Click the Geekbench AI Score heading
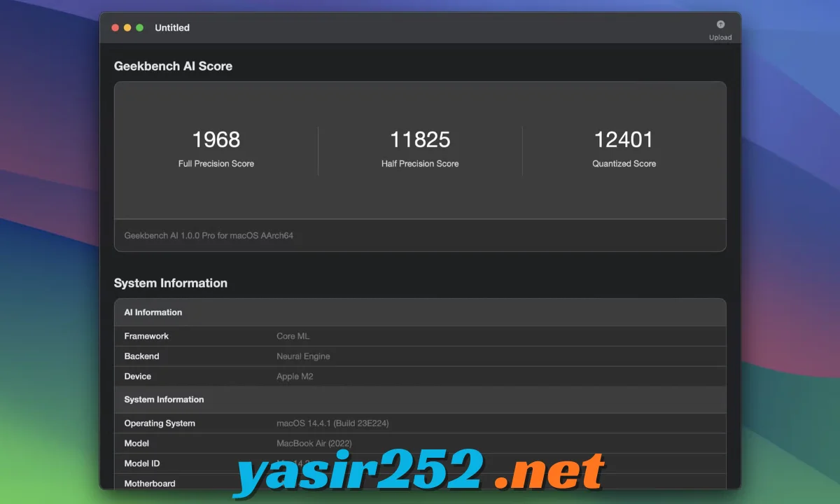The image size is (840, 504). tap(173, 66)
